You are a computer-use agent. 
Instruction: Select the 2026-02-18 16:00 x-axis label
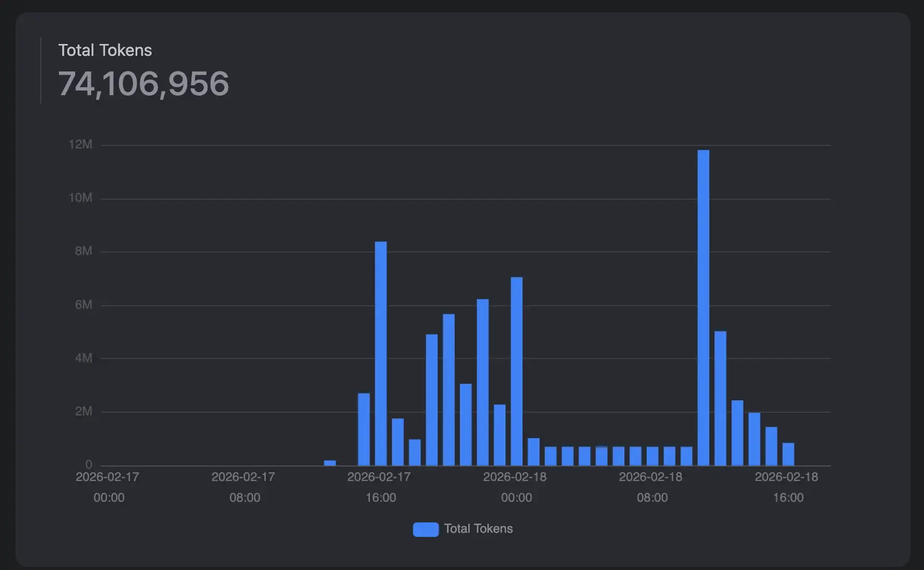786,487
